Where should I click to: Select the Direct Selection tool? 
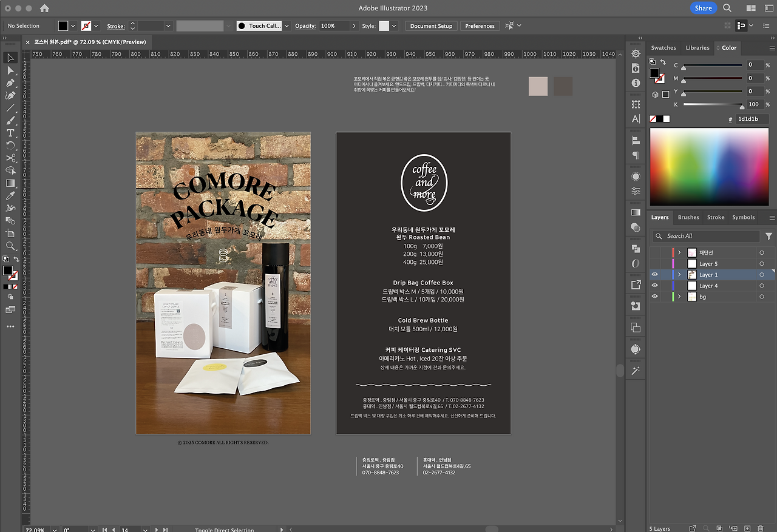pyautogui.click(x=10, y=70)
